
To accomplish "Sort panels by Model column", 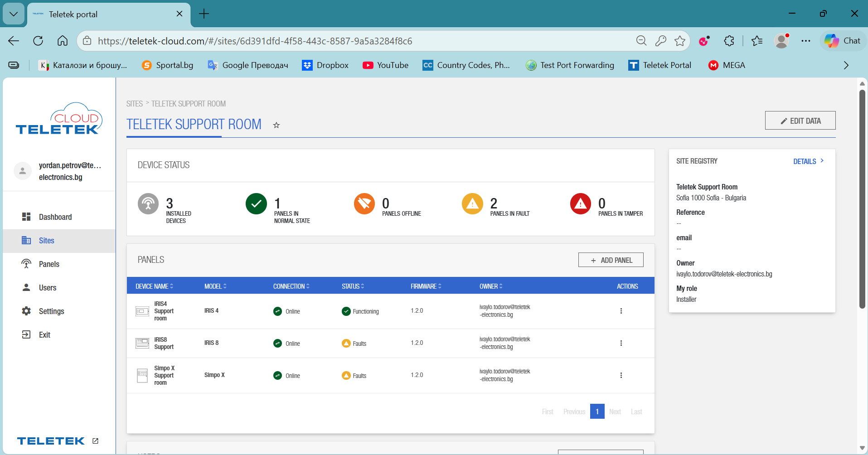I will [x=216, y=286].
